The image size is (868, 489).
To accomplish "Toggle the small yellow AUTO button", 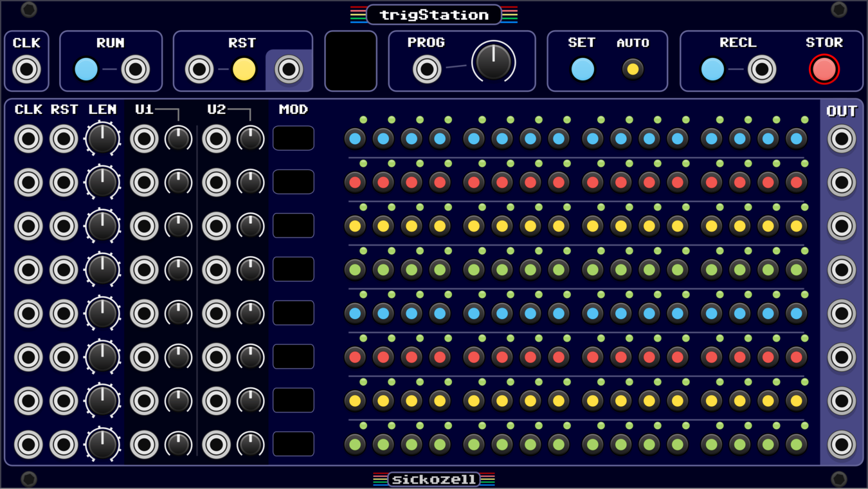I will [x=633, y=69].
